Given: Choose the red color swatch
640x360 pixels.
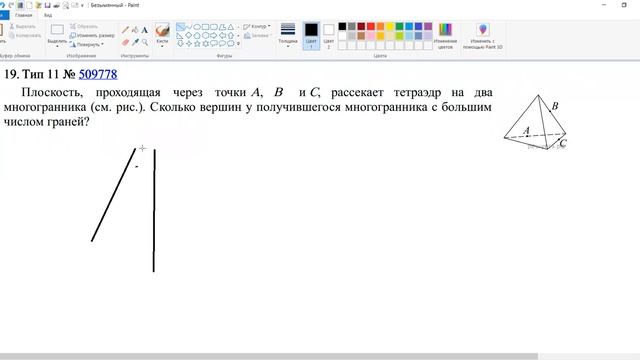Looking at the screenshot, I should [x=371, y=27].
